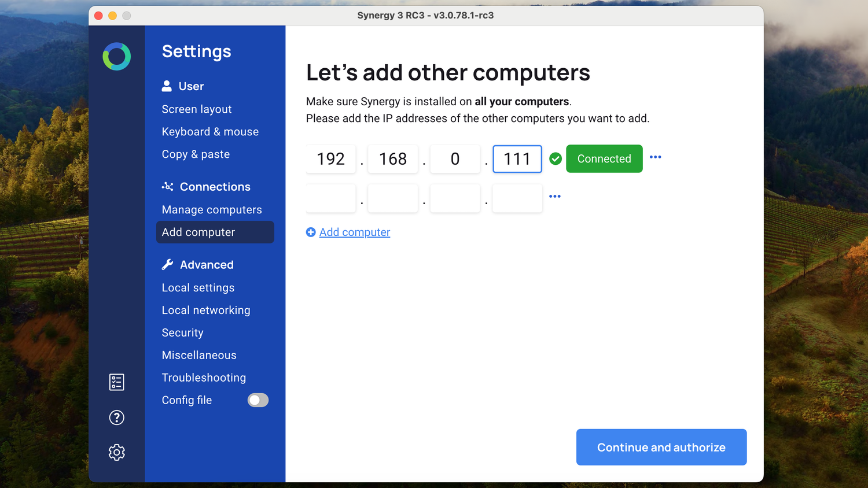868x488 pixels.
Task: Open Security settings
Action: [x=182, y=333]
